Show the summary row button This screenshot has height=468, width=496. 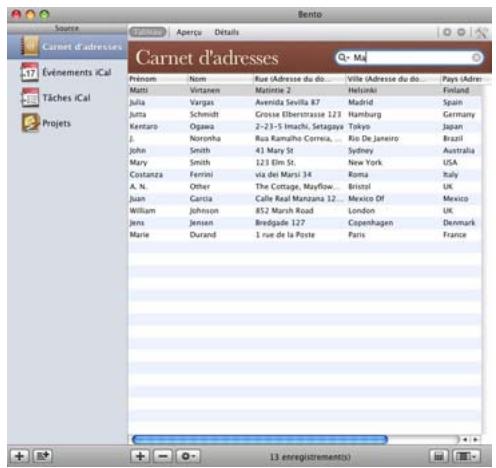coord(439,456)
